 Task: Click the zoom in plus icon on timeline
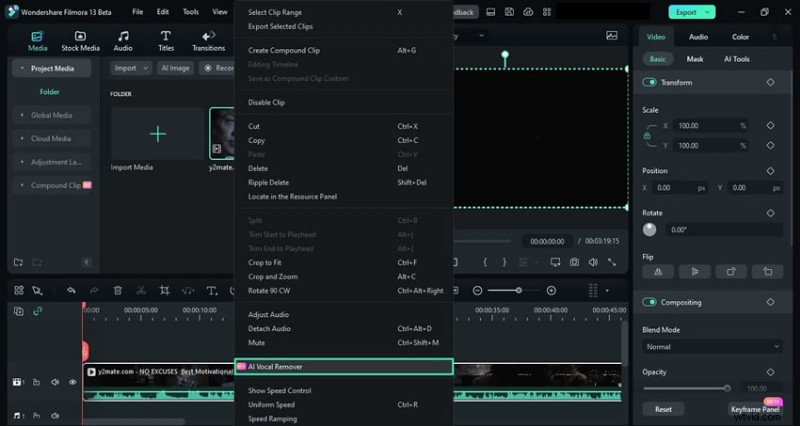click(551, 290)
